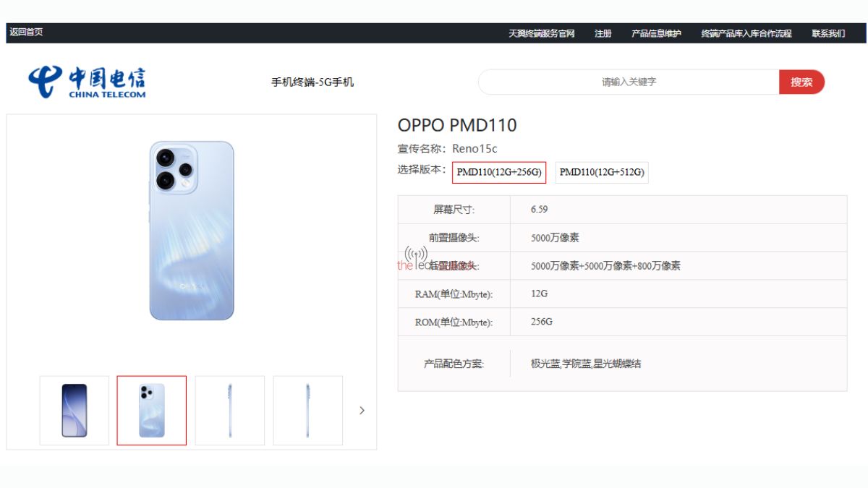Click 联系我们 contact link

pos(828,33)
